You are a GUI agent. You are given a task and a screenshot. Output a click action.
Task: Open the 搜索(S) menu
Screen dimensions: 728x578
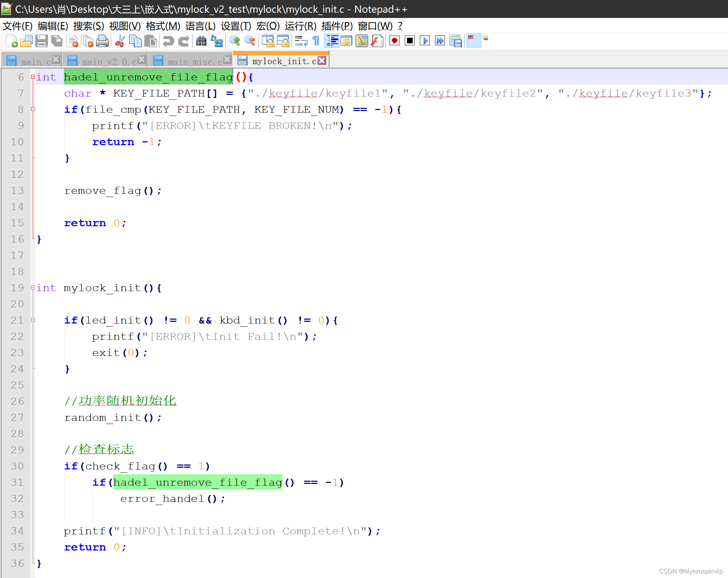click(89, 26)
